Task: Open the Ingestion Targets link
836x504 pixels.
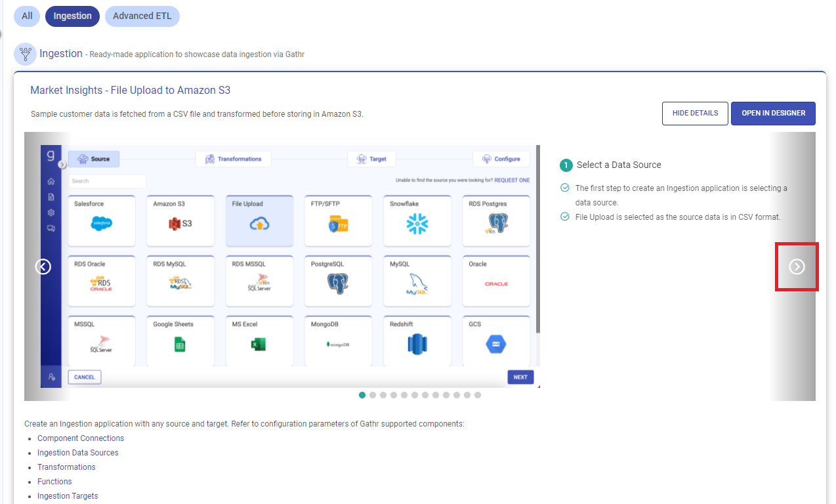Action: (68, 496)
